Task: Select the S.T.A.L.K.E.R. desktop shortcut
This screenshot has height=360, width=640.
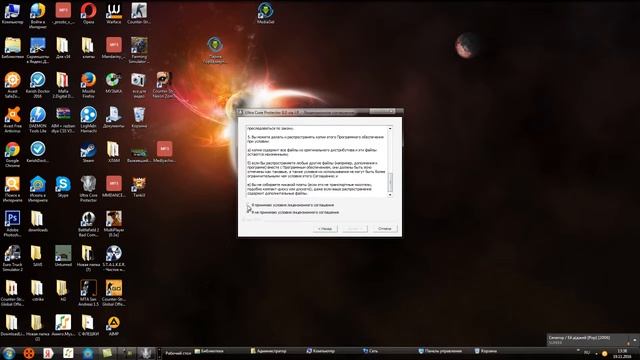Action: point(113,258)
